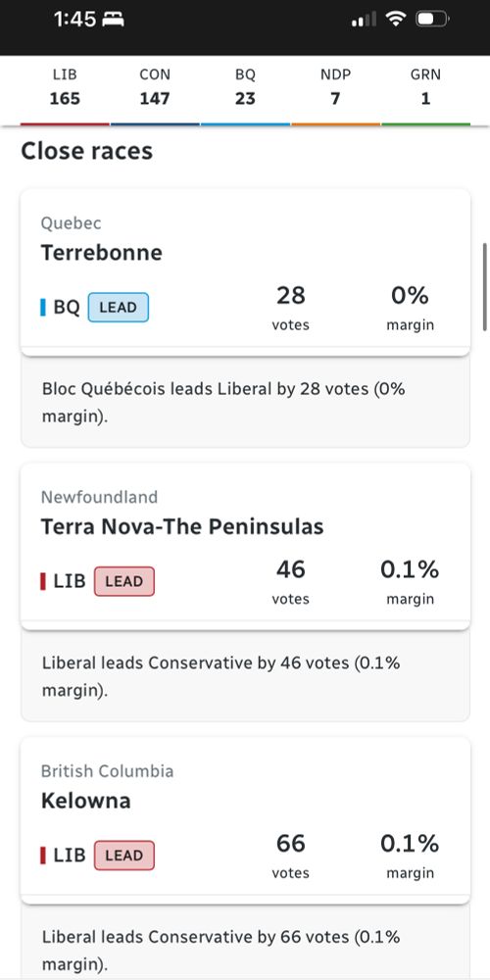Click the blue BQ LEAD badge
The height and width of the screenshot is (980, 490).
(119, 308)
